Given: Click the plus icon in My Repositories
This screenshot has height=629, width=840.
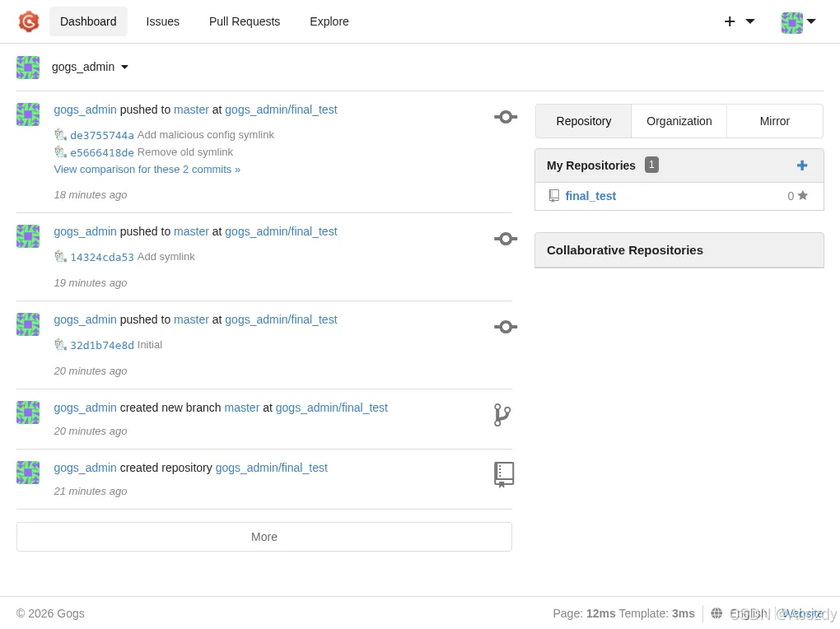Looking at the screenshot, I should (x=802, y=165).
